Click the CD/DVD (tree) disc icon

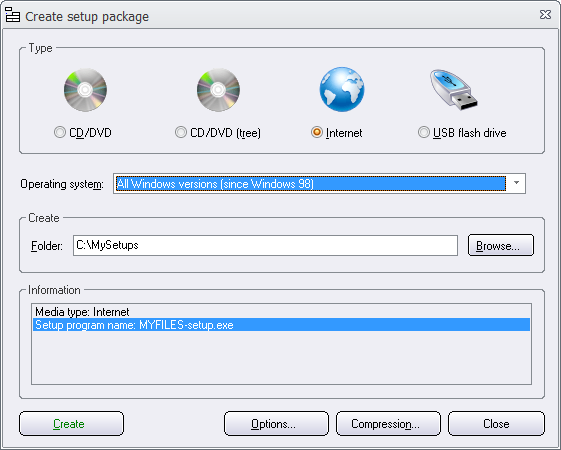[x=218, y=90]
